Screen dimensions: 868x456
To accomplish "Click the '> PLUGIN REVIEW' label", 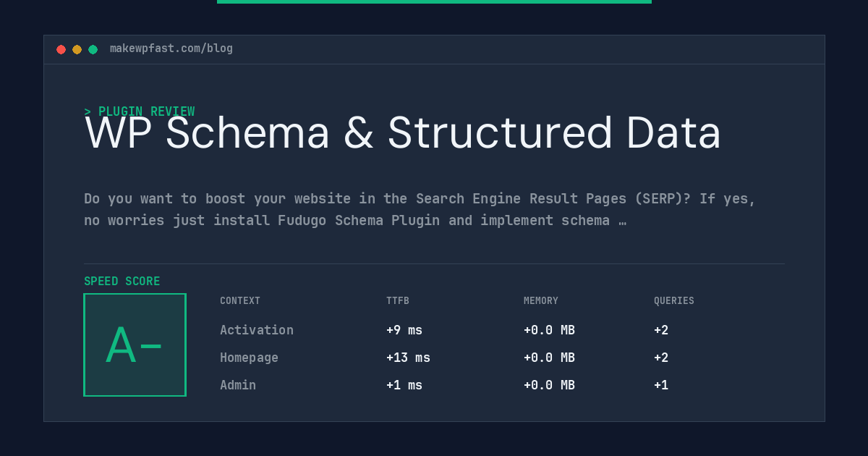I will tap(140, 111).
